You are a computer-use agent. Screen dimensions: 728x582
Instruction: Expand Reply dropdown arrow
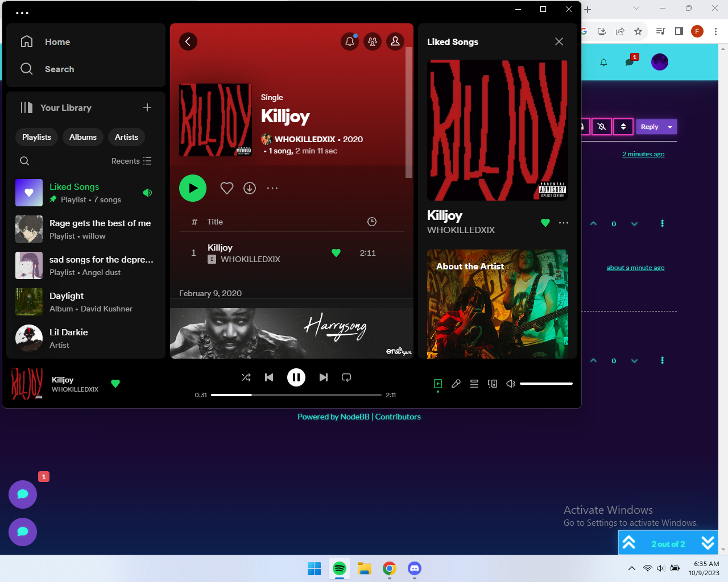tap(670, 127)
